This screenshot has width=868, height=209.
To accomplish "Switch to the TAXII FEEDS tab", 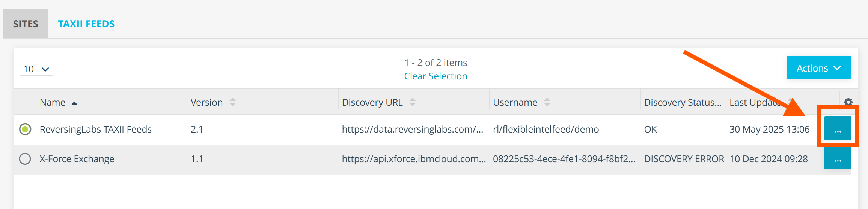I will [86, 24].
